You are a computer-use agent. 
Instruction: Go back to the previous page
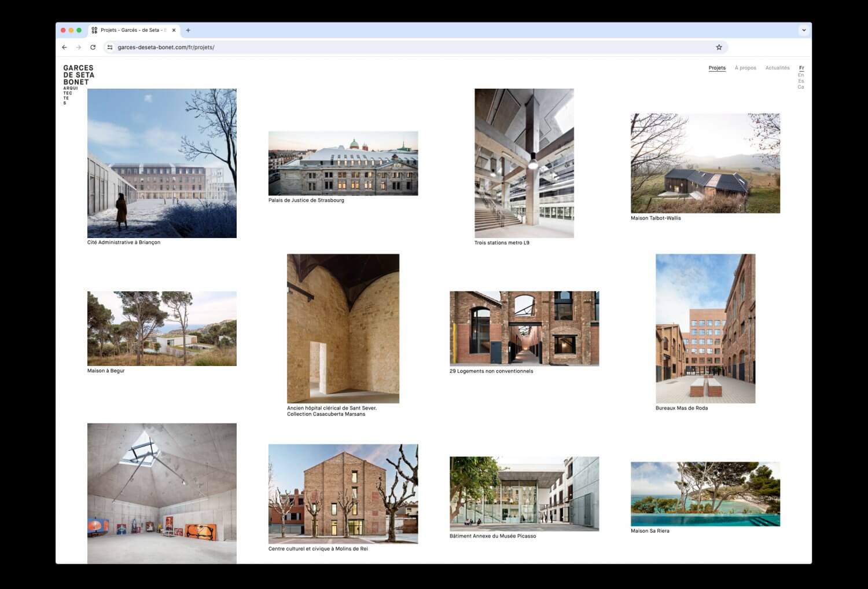point(64,47)
